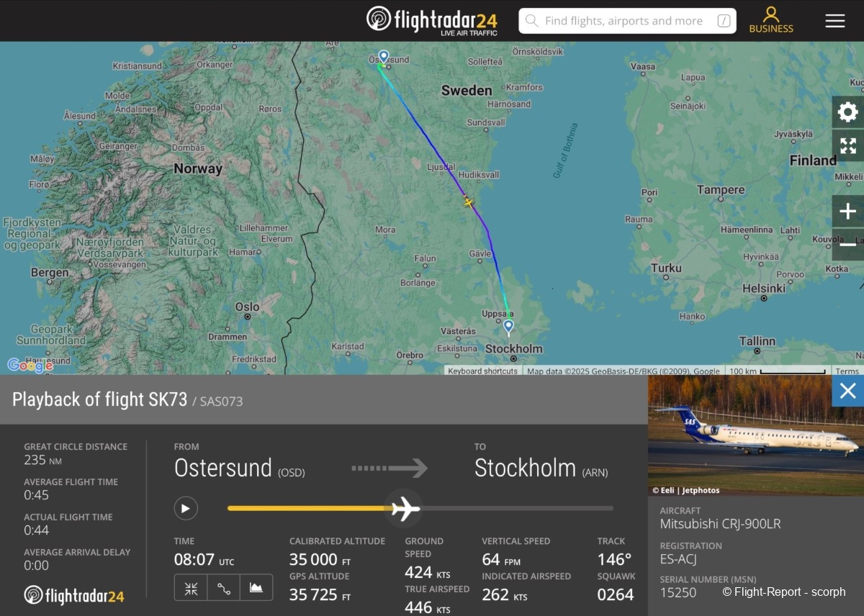Toggle fullscreen map view

click(x=848, y=145)
